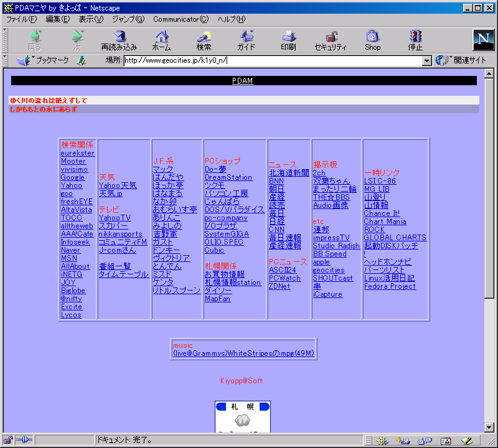Open the DreamStation shop link

tap(228, 177)
